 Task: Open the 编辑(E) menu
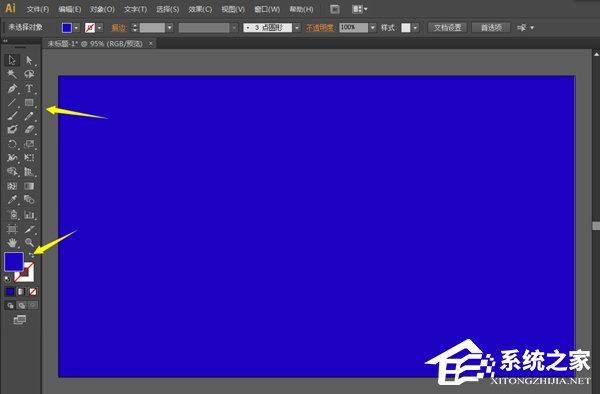pyautogui.click(x=70, y=9)
